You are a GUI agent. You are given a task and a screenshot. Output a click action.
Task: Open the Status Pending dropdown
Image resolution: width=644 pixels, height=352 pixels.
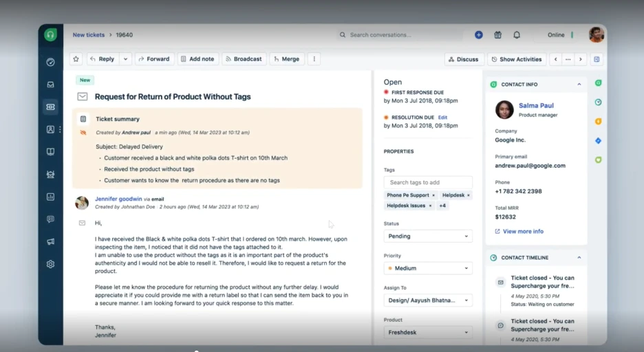point(428,236)
